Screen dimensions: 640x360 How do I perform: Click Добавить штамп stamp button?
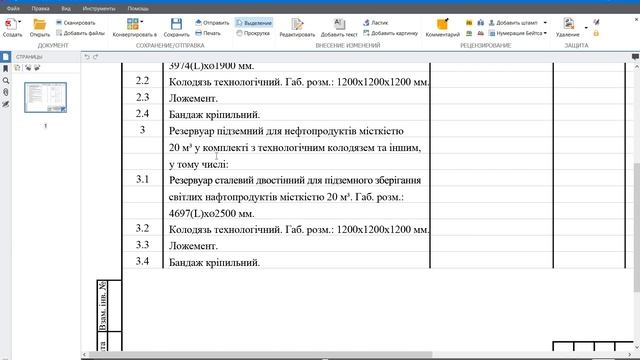pos(513,23)
